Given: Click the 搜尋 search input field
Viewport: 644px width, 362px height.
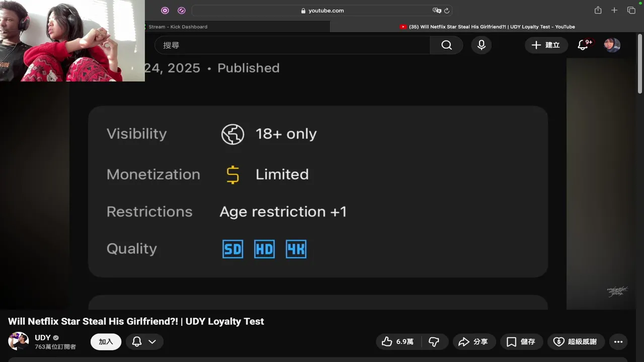Looking at the screenshot, I should point(292,45).
